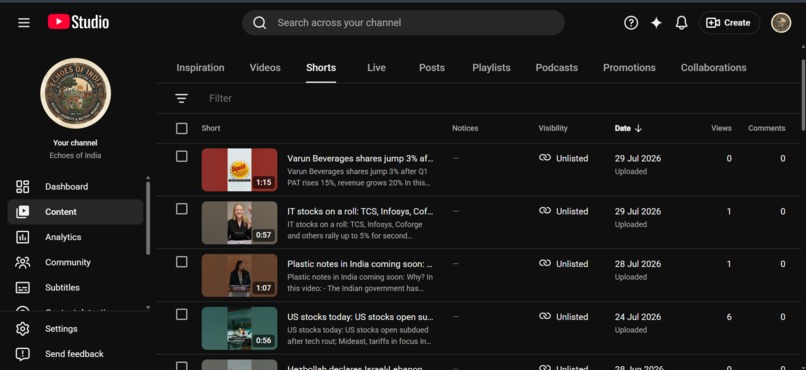Click the Visibility column header
Screen dimensions: 806x370
[x=553, y=128]
